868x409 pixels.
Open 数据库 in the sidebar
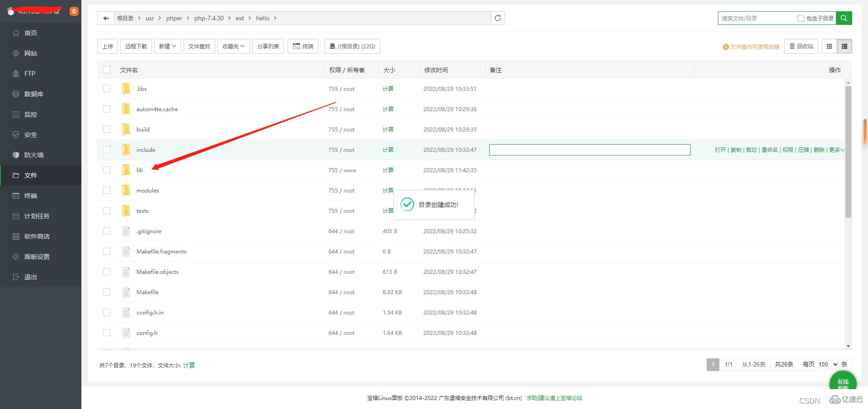[x=33, y=94]
